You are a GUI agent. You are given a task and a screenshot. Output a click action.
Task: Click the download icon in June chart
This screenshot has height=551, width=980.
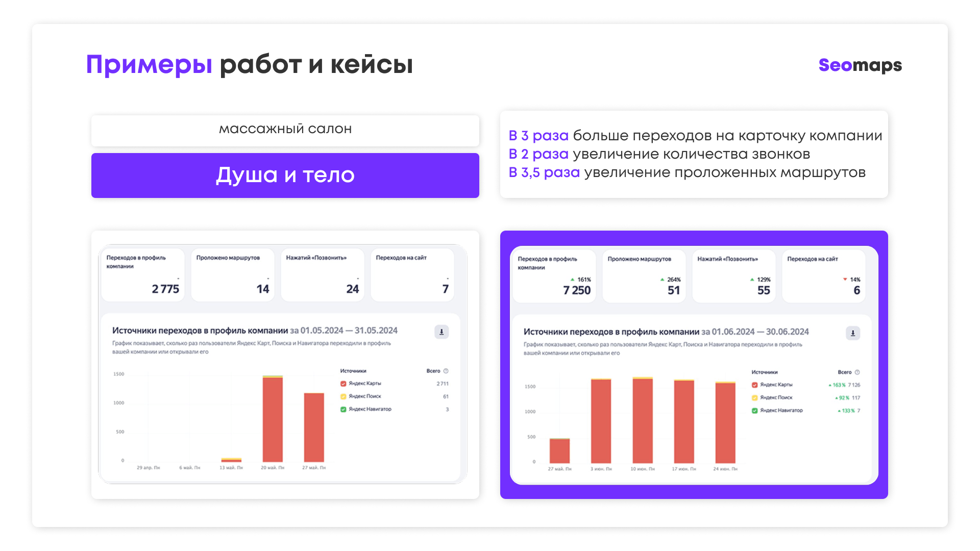tap(853, 333)
